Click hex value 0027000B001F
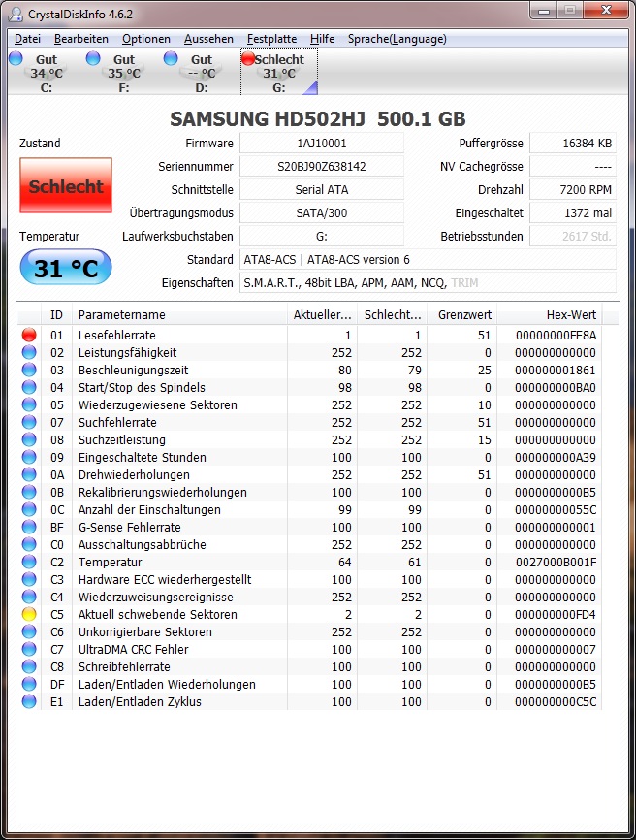The image size is (636, 840). [556, 562]
